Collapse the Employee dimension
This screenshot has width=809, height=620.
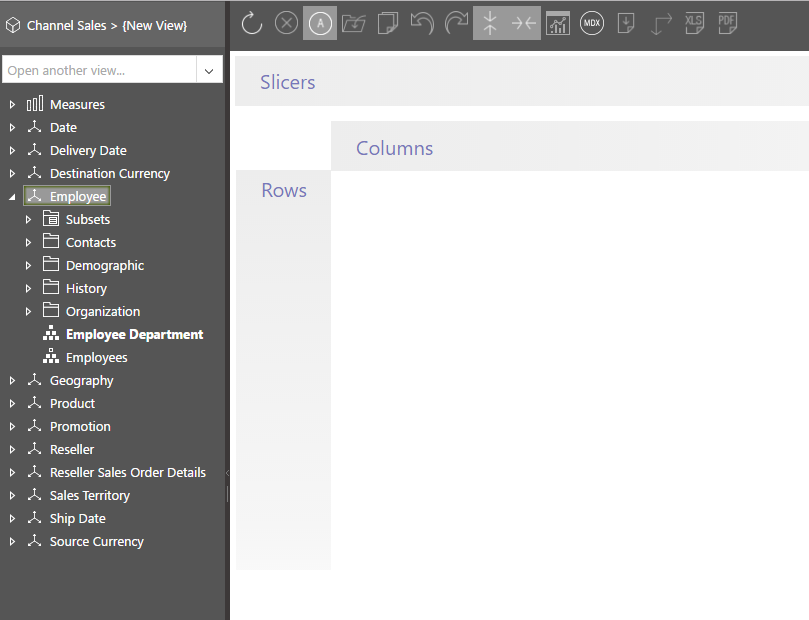[x=12, y=197]
